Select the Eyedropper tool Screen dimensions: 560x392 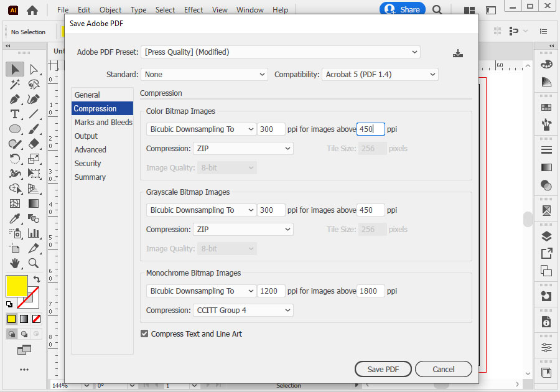[x=15, y=218]
